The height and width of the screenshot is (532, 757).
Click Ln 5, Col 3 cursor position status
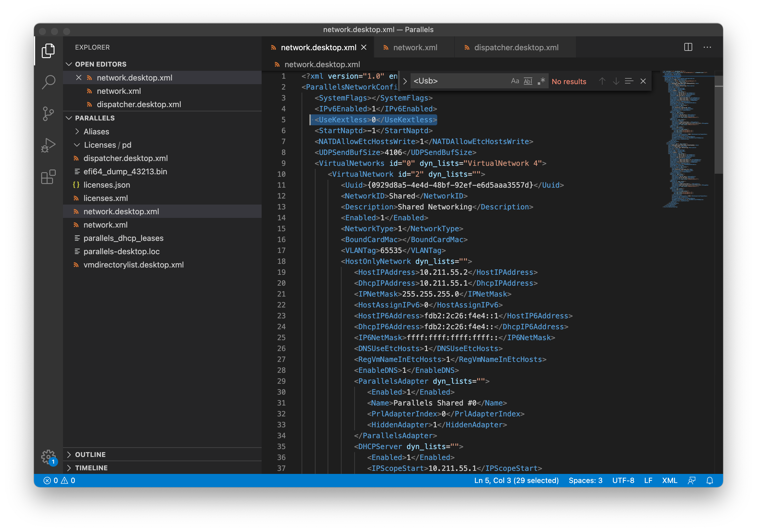516,480
